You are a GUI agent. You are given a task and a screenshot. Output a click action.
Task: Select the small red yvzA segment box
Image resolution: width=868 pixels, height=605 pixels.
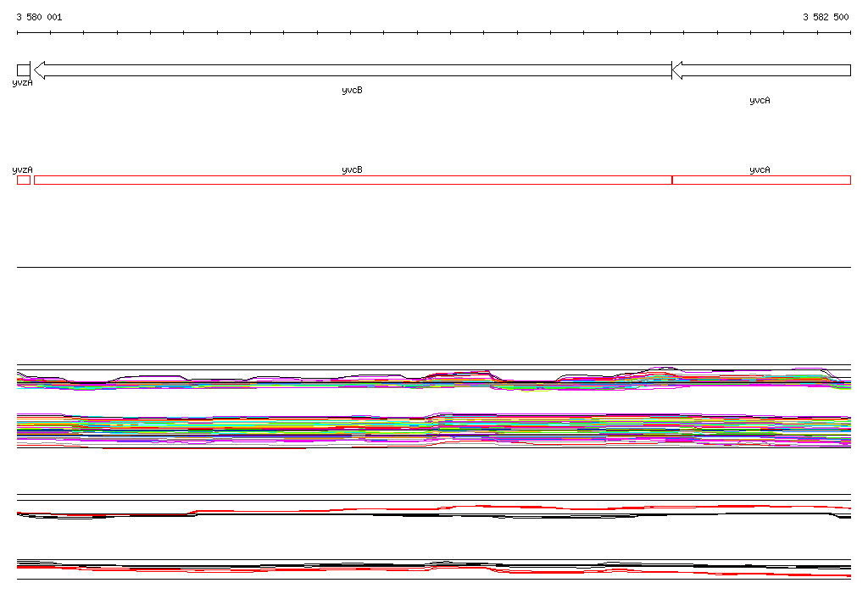coord(24,180)
